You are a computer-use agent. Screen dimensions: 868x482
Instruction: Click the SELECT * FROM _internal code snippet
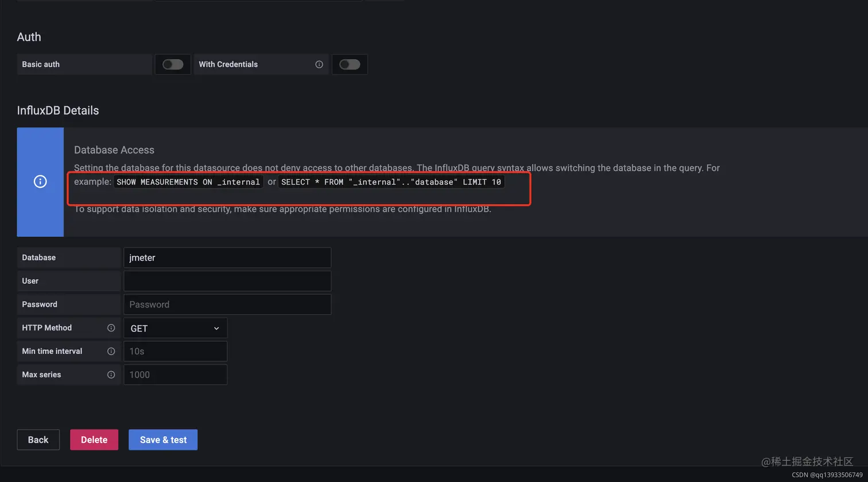391,182
